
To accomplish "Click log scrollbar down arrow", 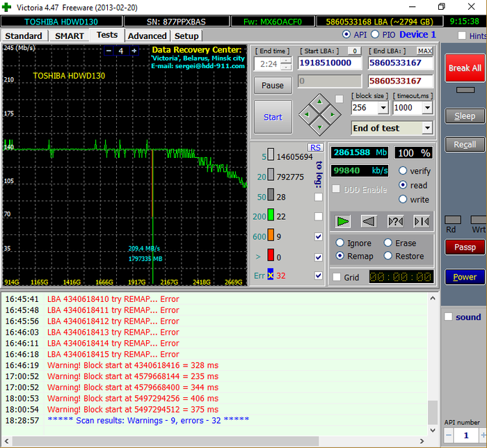I will [x=432, y=430].
